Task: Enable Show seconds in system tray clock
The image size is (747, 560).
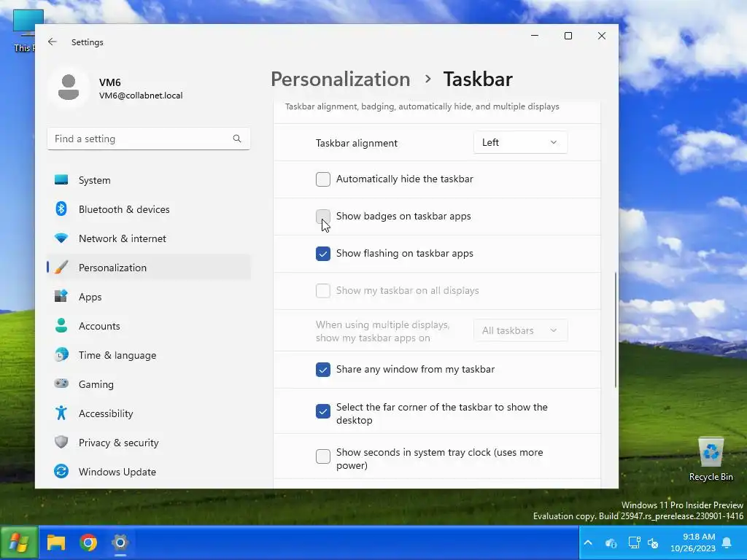Action: [x=323, y=456]
